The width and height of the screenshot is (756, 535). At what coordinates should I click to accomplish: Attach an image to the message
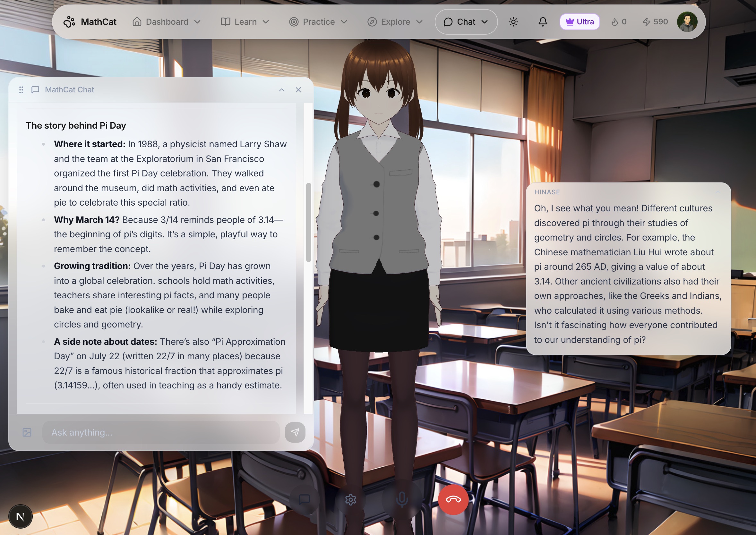coord(27,432)
